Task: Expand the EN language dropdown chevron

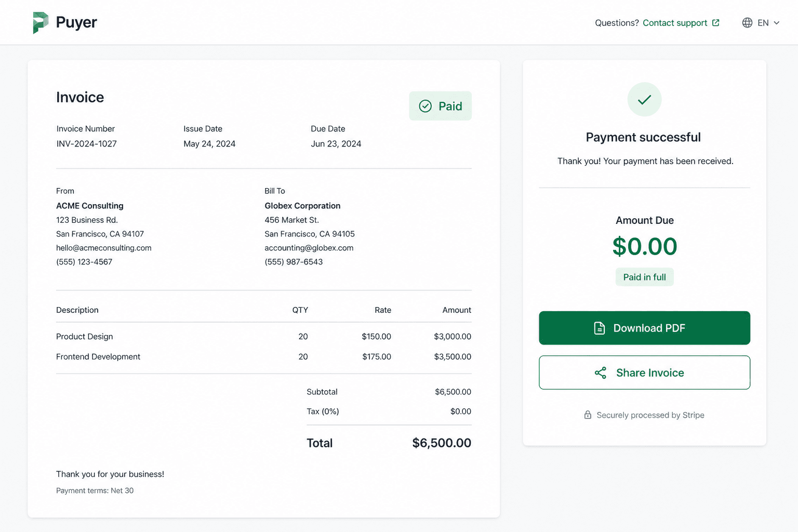Action: 777,23
